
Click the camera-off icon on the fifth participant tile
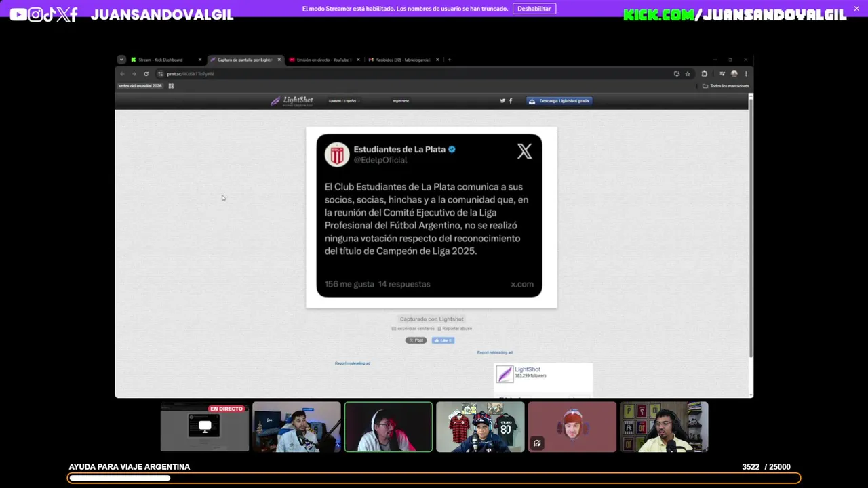tap(537, 443)
